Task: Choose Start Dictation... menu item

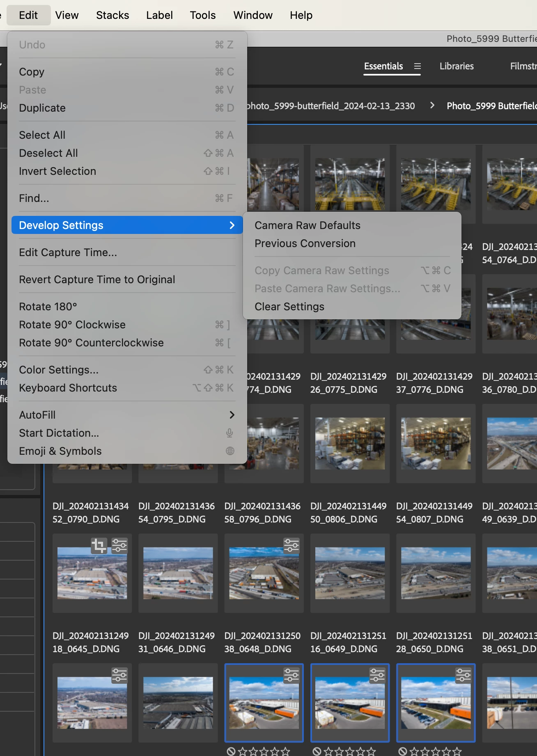Action: point(127,433)
